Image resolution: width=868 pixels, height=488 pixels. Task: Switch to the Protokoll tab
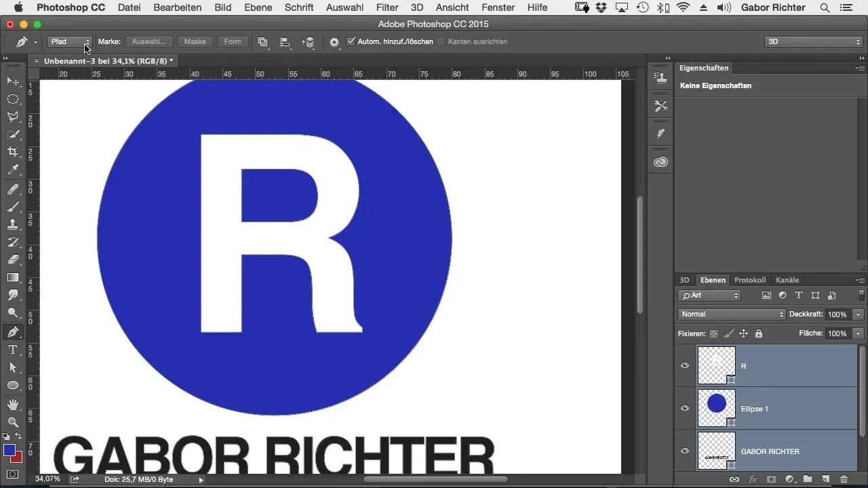click(750, 280)
